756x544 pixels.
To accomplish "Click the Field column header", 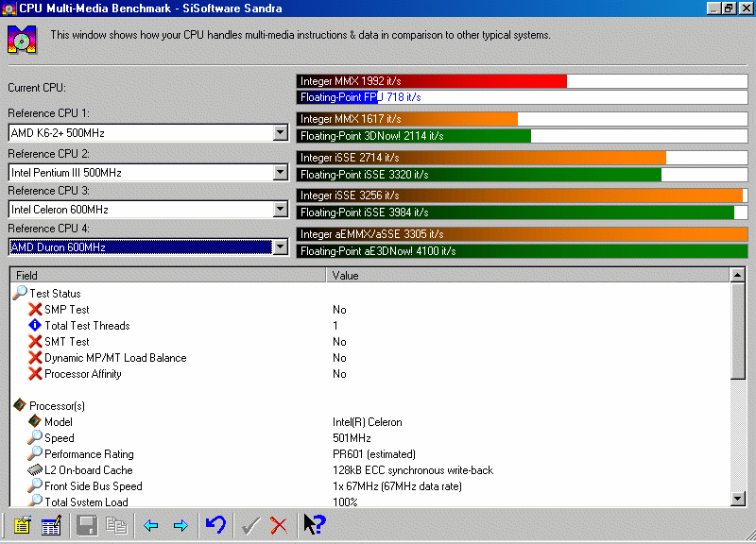I will 168,275.
